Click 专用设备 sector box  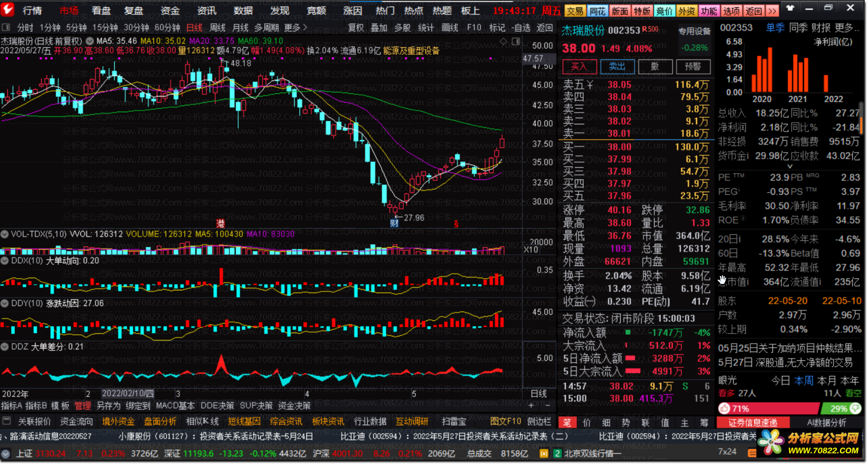coord(694,39)
